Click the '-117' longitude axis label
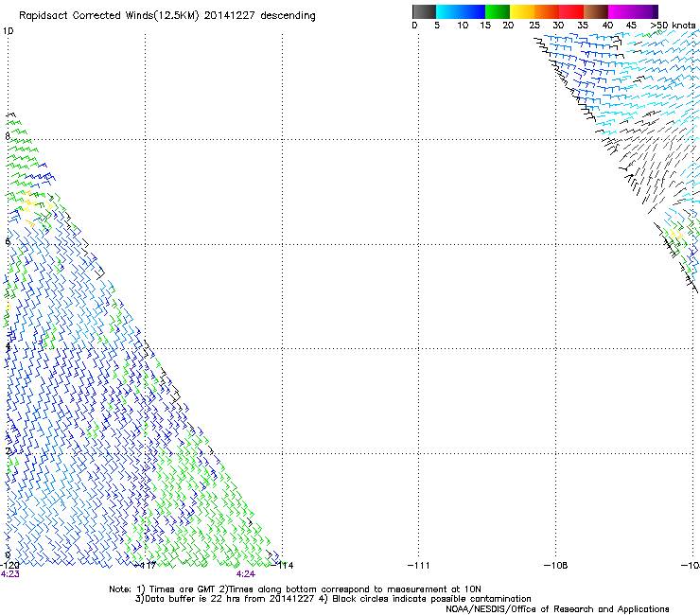 coord(146,566)
